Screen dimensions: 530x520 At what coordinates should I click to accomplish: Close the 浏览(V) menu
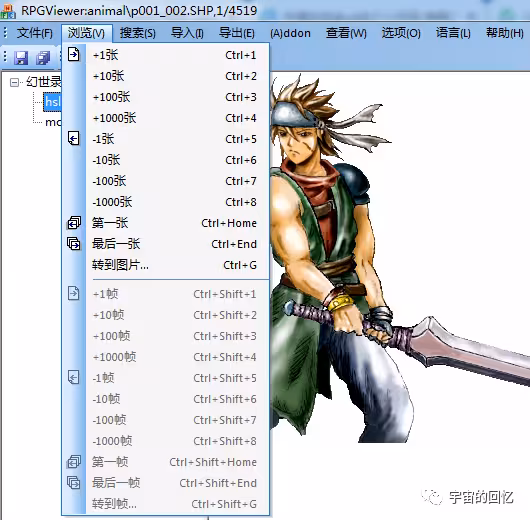coord(87,33)
